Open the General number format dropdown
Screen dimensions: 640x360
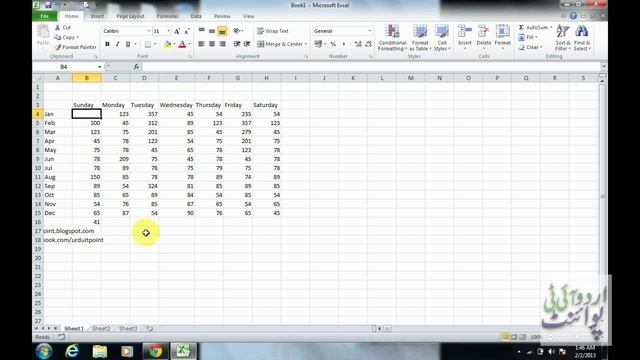click(x=369, y=31)
